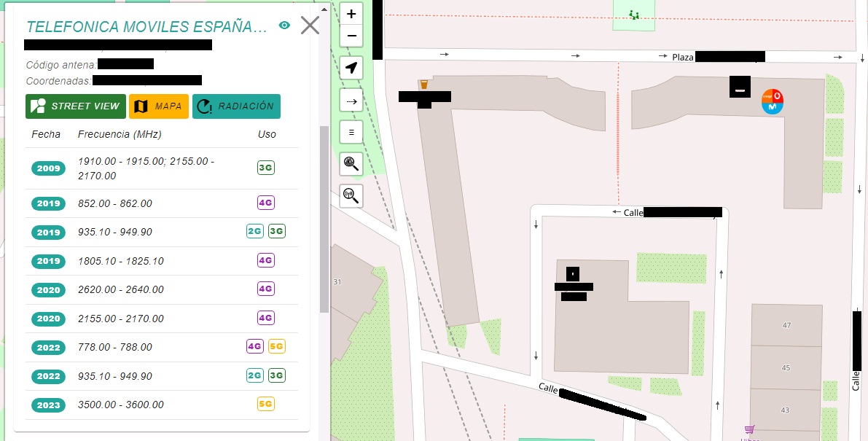
Task: Click the yellow MAPA button
Action: (159, 106)
